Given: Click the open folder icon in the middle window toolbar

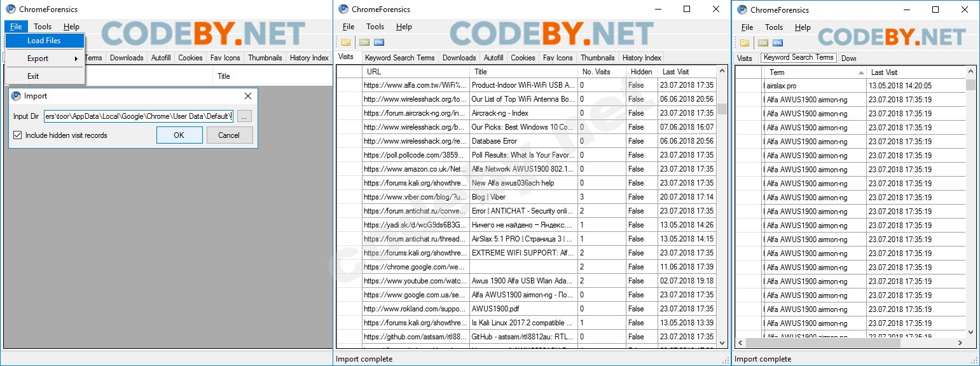Looking at the screenshot, I should 346,42.
